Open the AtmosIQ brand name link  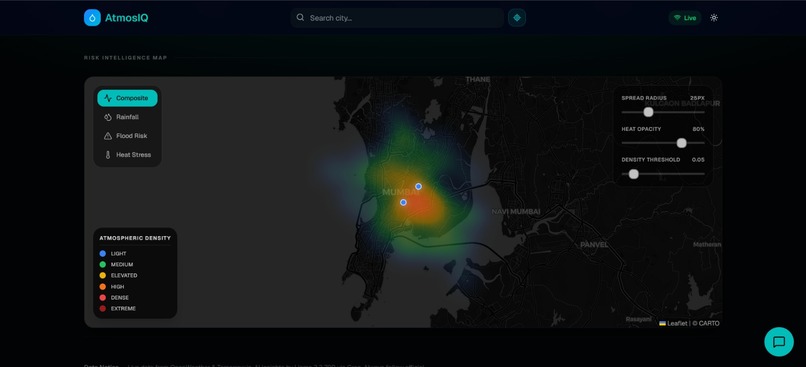[x=126, y=18]
